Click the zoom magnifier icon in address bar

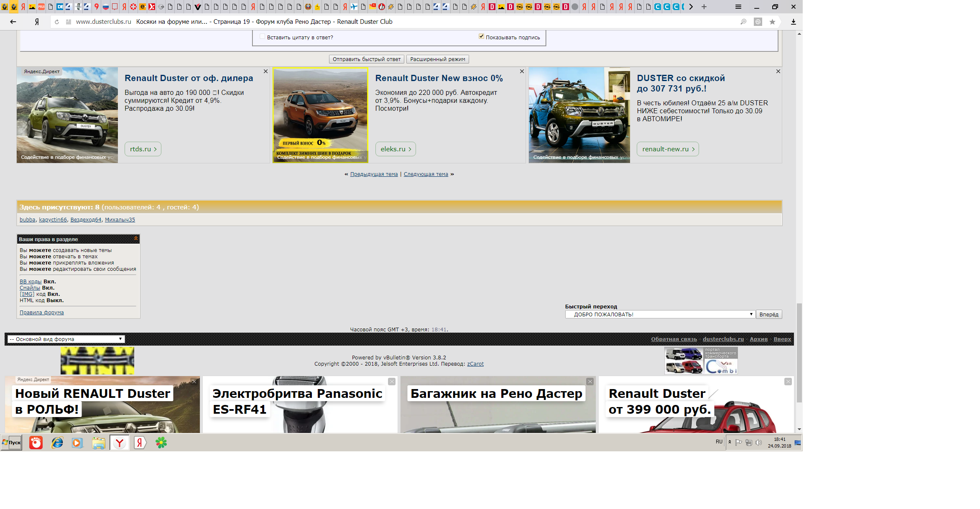(743, 22)
